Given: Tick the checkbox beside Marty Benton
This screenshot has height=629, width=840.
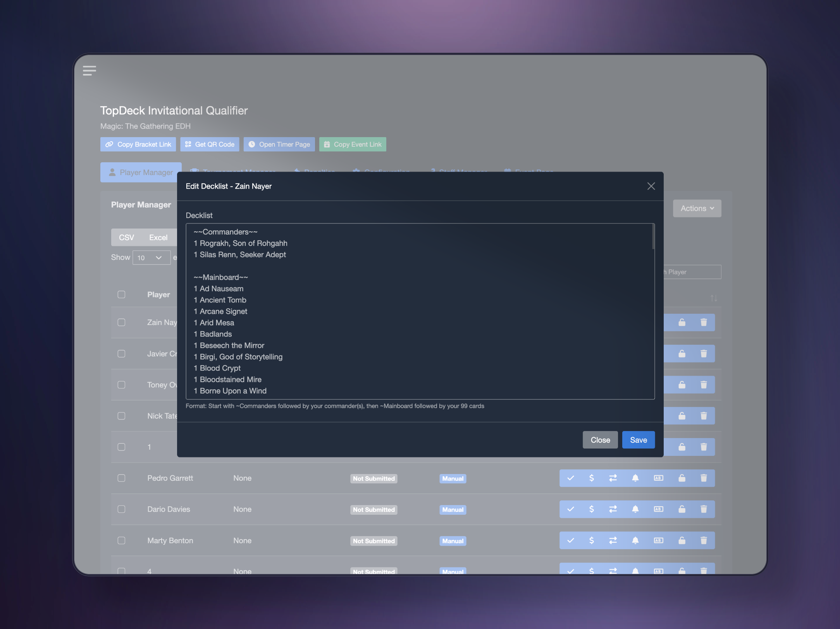Looking at the screenshot, I should click(122, 540).
